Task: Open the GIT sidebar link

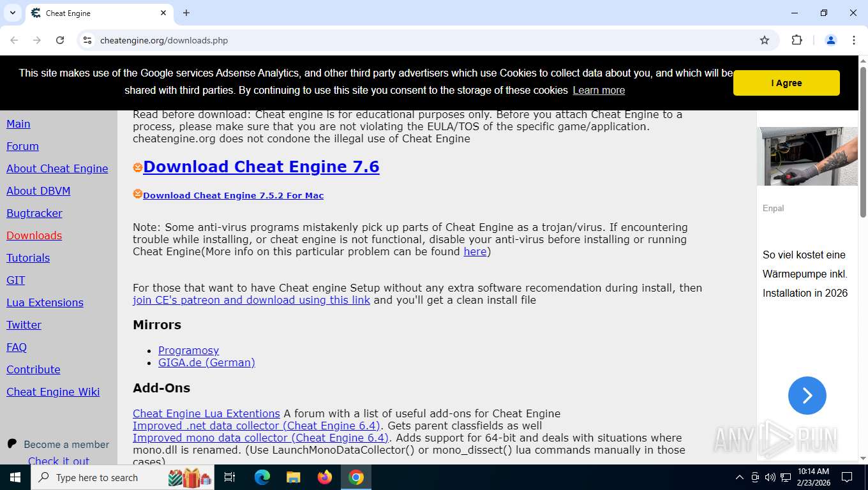Action: [x=16, y=280]
